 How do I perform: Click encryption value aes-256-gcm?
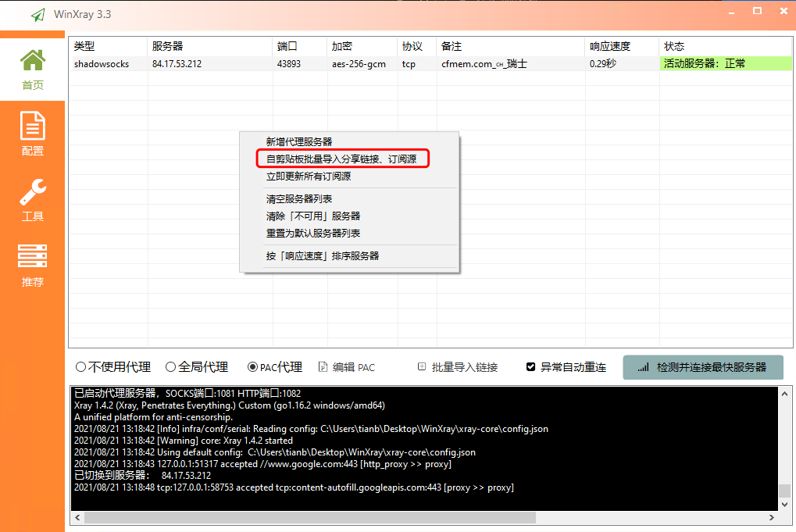tap(359, 64)
